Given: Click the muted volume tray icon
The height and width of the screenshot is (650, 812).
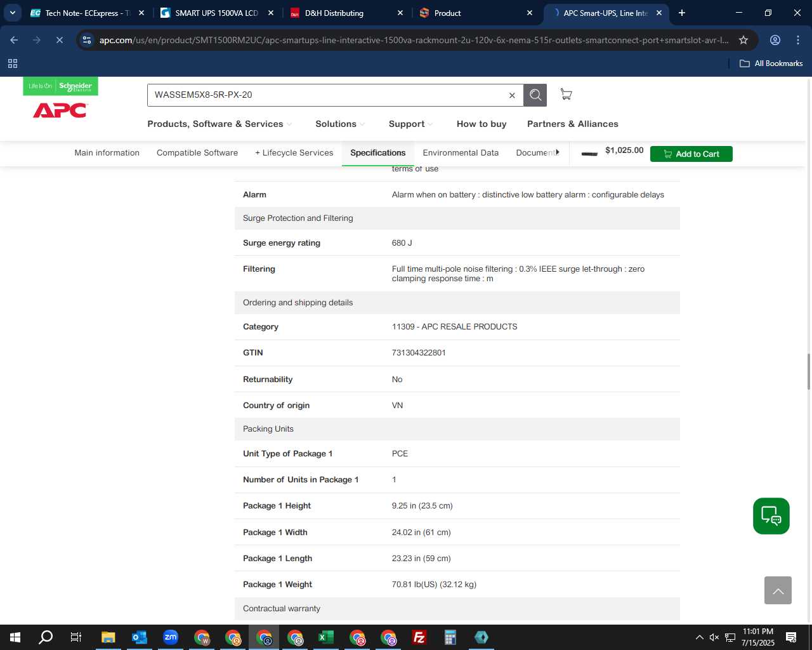Looking at the screenshot, I should point(714,637).
